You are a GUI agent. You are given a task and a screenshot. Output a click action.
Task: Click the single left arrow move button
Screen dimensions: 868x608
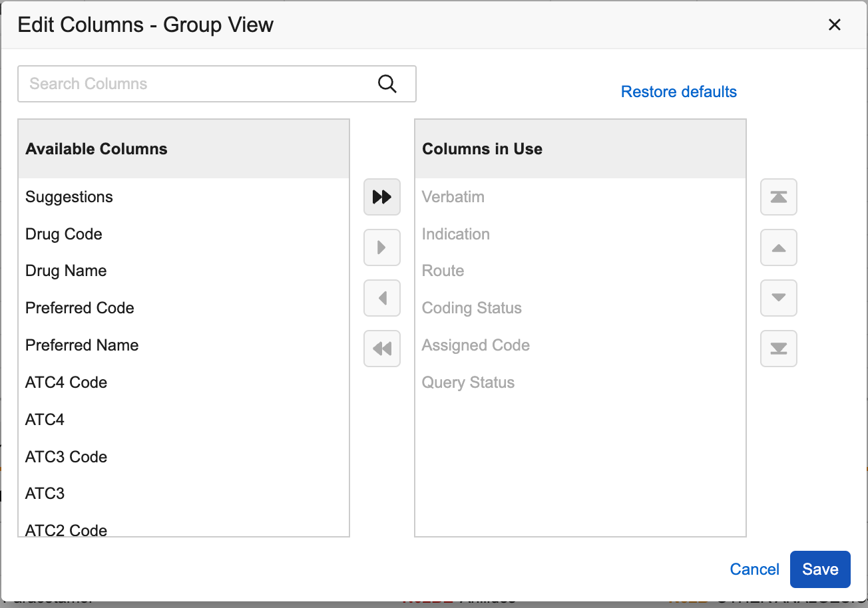click(381, 298)
